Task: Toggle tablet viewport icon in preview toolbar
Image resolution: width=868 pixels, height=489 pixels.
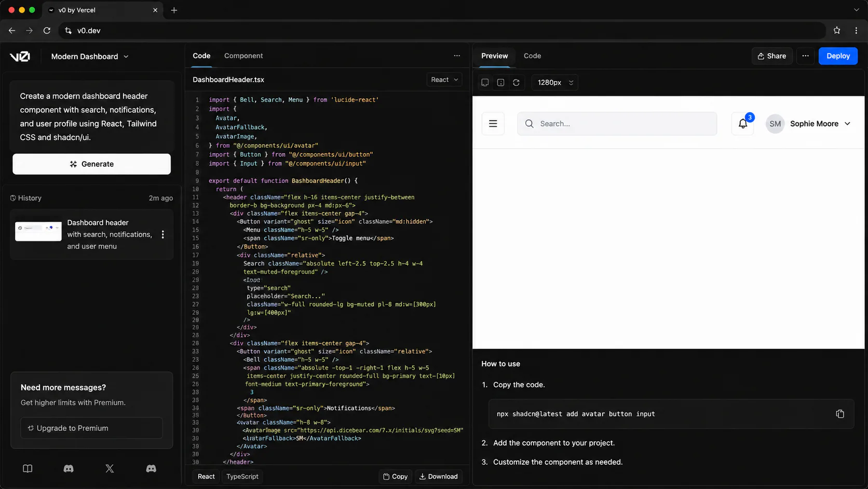Action: pyautogui.click(x=500, y=82)
